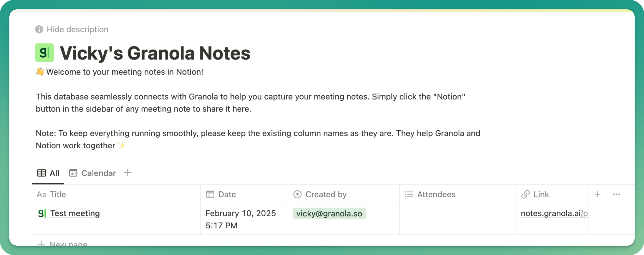The height and width of the screenshot is (255, 644).
Task: Click the link icon in Link header
Action: click(525, 194)
